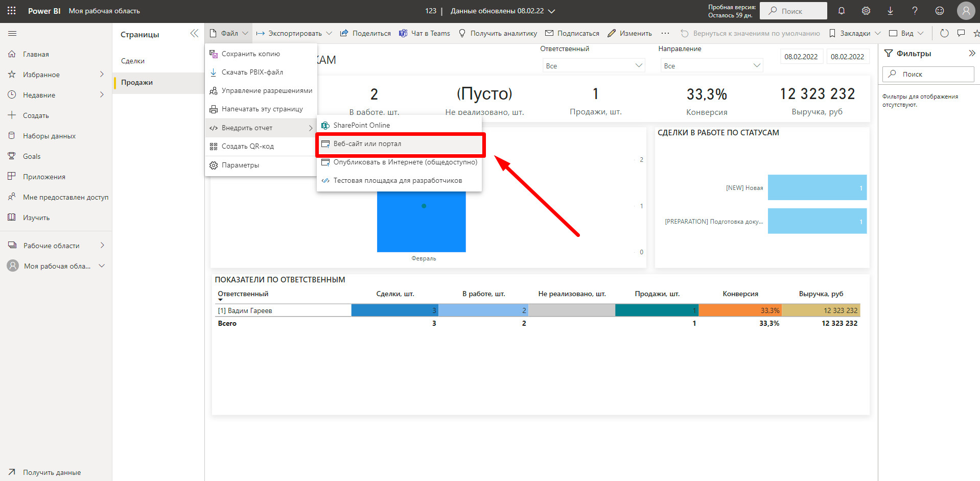Collapse the Pages pane with double chevron
Image resolution: width=980 pixels, height=481 pixels.
coord(194,34)
